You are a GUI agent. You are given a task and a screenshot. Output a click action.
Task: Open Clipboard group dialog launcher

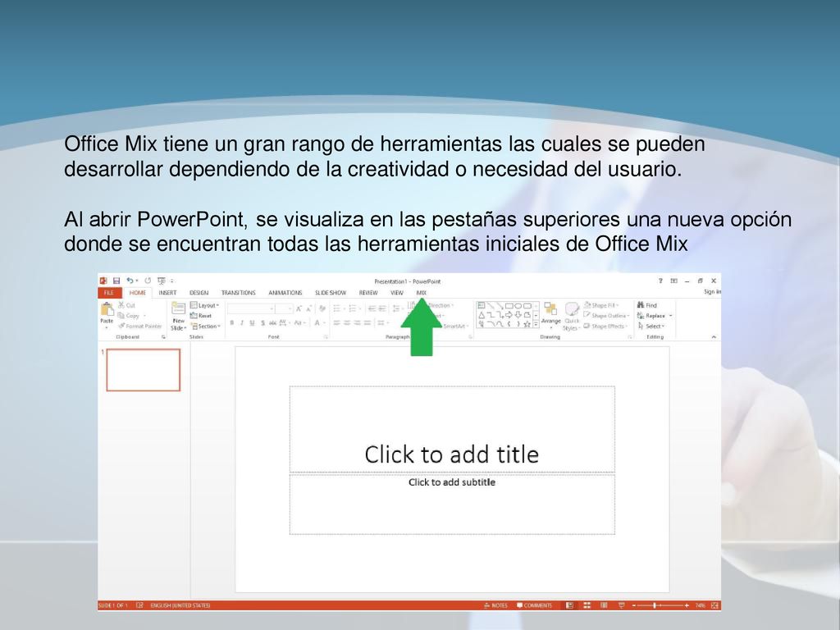click(x=163, y=337)
